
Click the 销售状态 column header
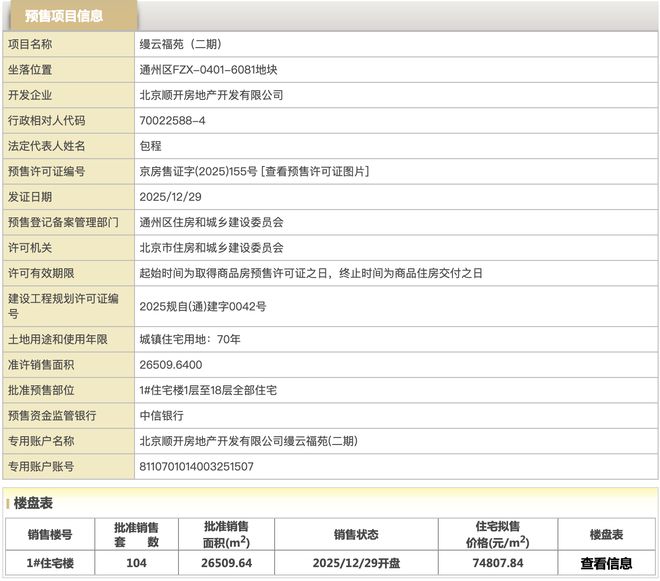click(x=357, y=533)
